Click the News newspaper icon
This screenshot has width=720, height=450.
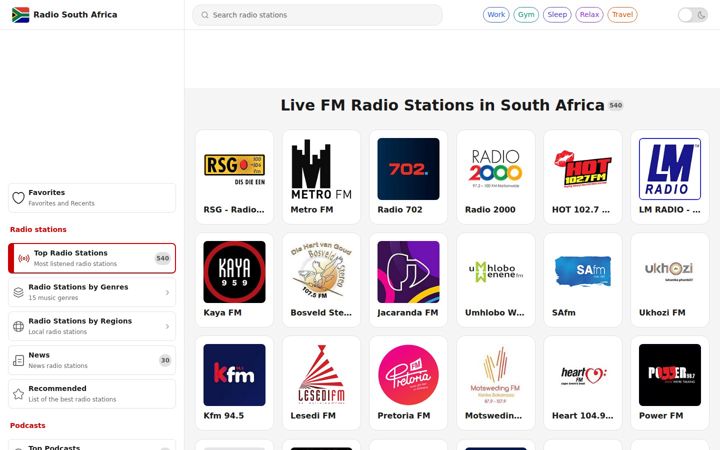(x=18, y=360)
